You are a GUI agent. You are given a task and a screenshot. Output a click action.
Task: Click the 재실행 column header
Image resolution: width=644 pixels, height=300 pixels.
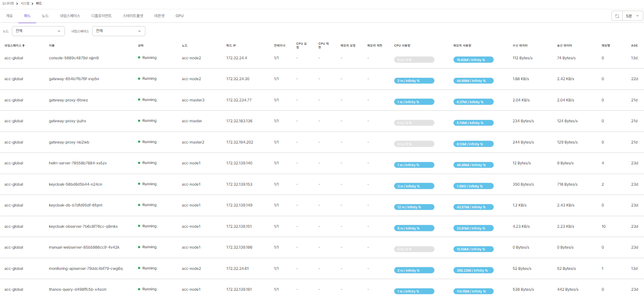coord(606,45)
